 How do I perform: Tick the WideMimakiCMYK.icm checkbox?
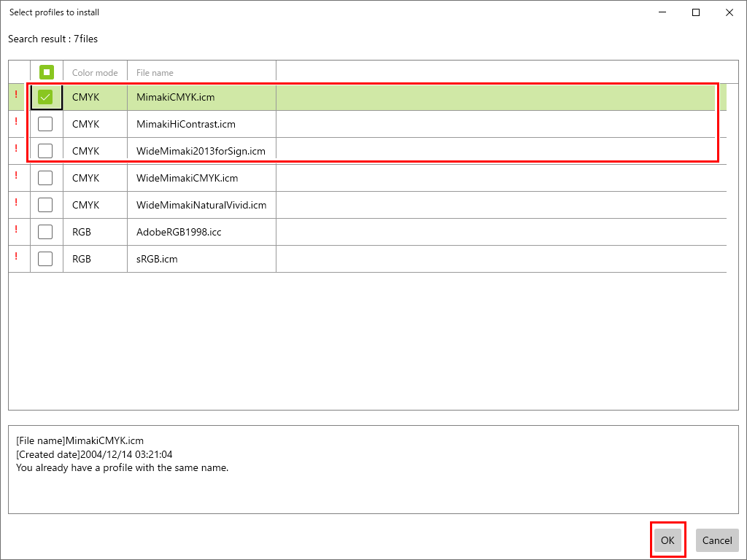[x=45, y=178]
